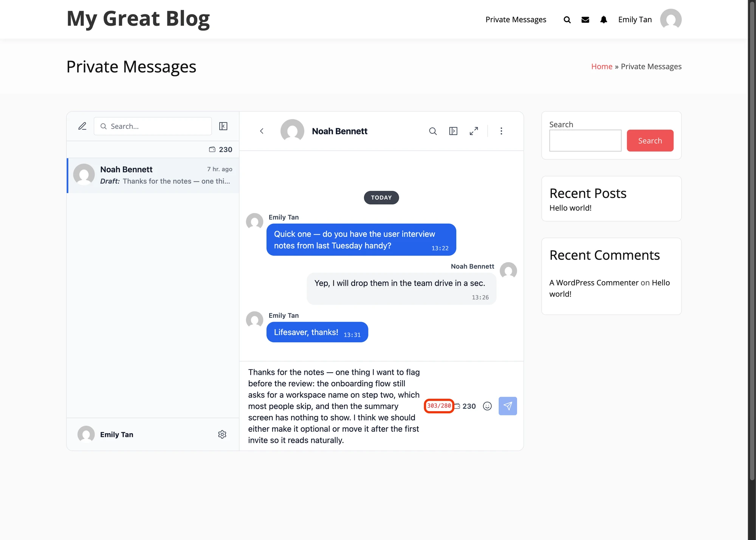Click the 303/280 character counter
The width and height of the screenshot is (756, 540).
pyautogui.click(x=439, y=406)
